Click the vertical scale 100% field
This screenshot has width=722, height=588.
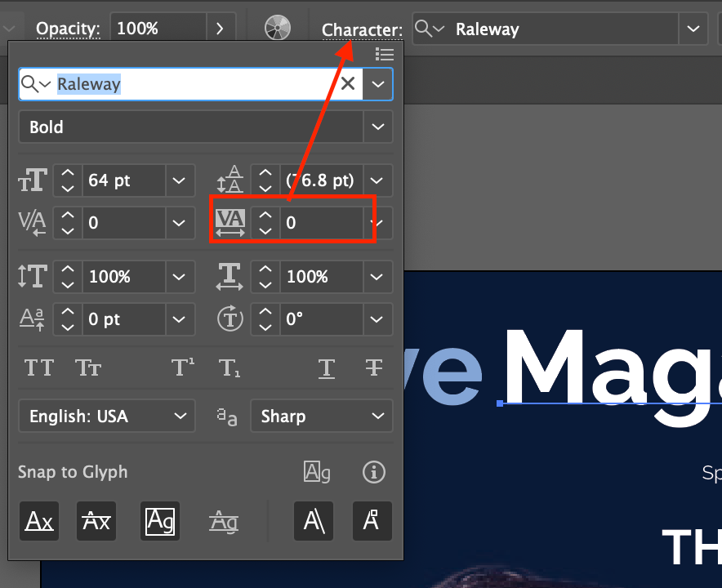[x=123, y=277]
